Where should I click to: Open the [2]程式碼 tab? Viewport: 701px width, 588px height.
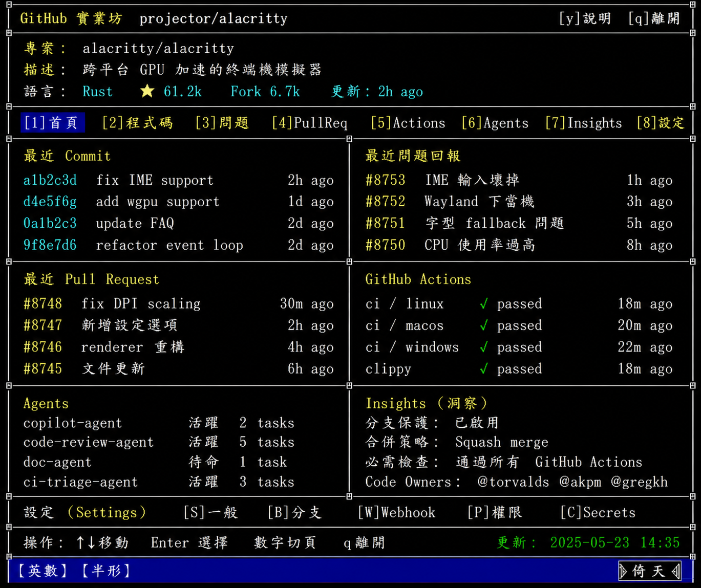(137, 123)
